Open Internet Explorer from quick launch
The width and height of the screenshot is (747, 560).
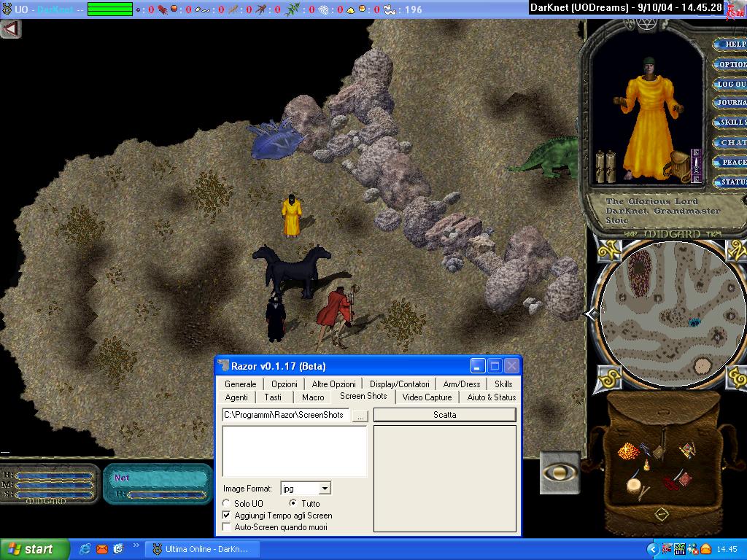tap(85, 549)
